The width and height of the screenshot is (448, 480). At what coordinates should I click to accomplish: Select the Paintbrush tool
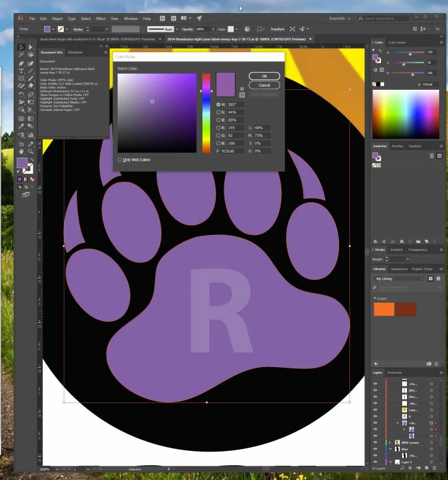30,78
